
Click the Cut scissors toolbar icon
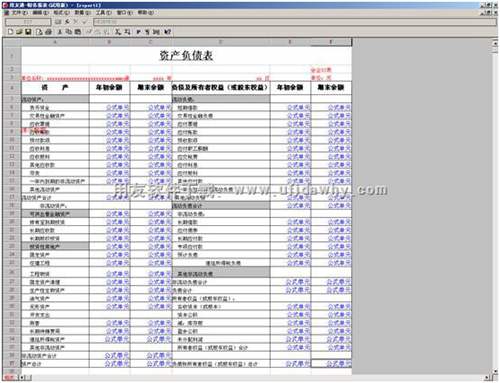[60, 32]
